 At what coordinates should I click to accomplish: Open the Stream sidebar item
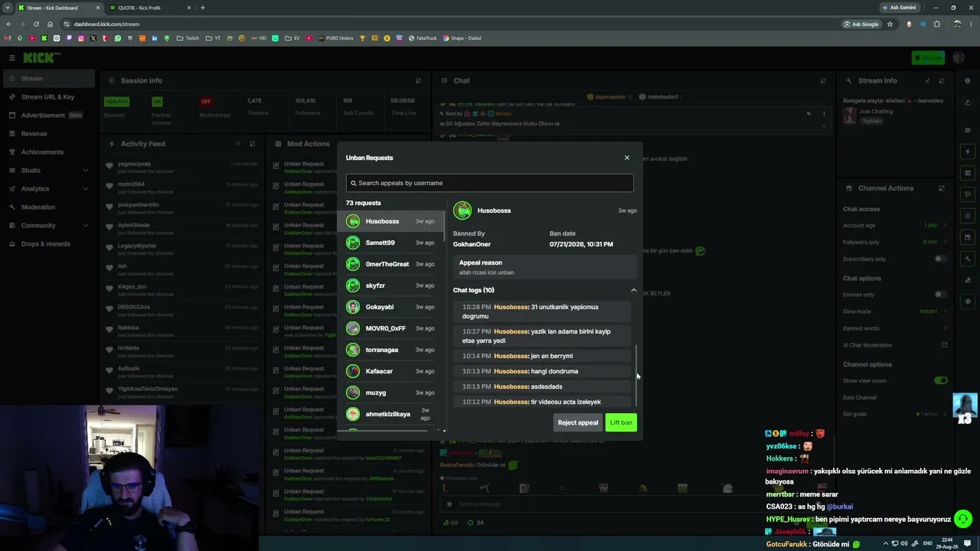[47, 79]
